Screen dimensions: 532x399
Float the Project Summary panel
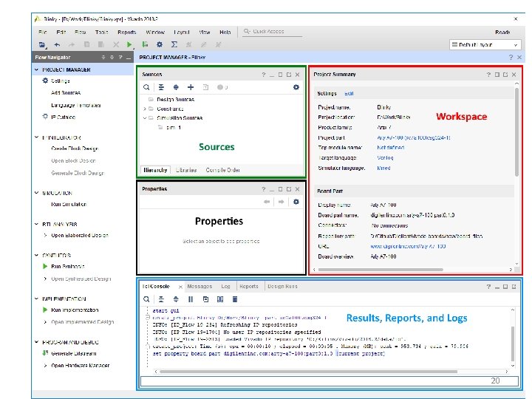[505, 75]
